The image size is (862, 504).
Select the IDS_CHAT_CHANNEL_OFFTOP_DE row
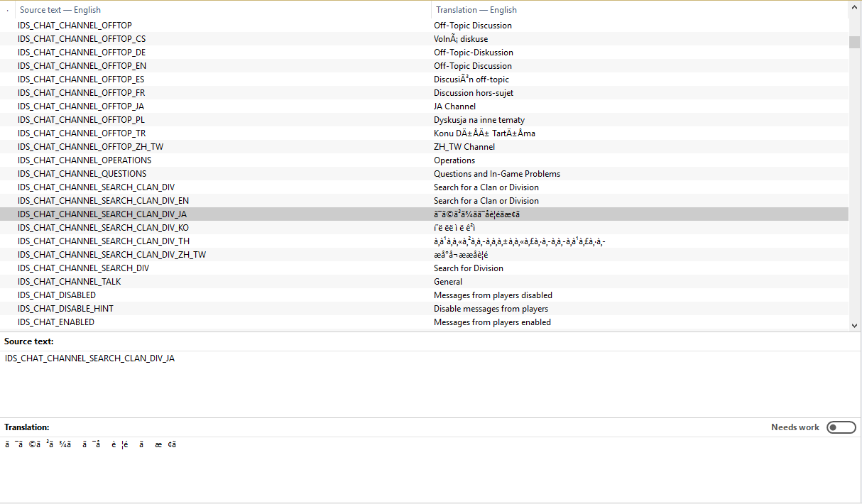(82, 53)
